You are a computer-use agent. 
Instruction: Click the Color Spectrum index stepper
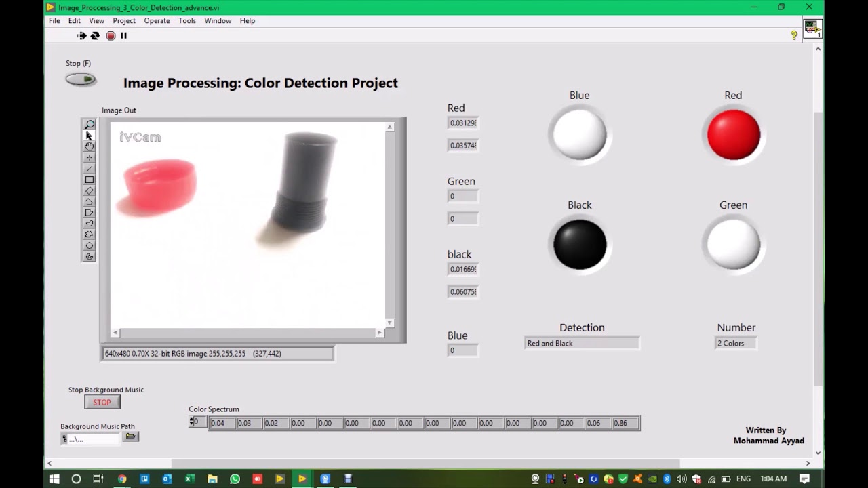click(x=192, y=422)
